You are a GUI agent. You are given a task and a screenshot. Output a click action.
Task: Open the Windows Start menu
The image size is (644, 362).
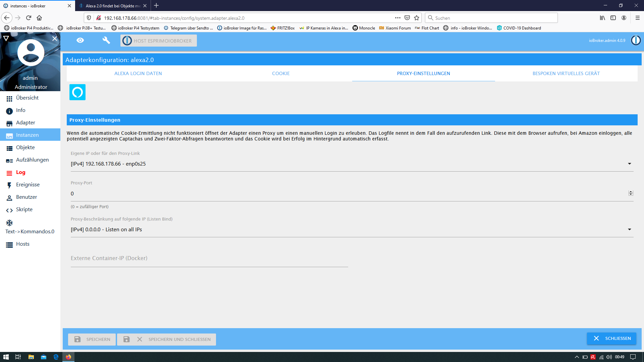point(6,357)
